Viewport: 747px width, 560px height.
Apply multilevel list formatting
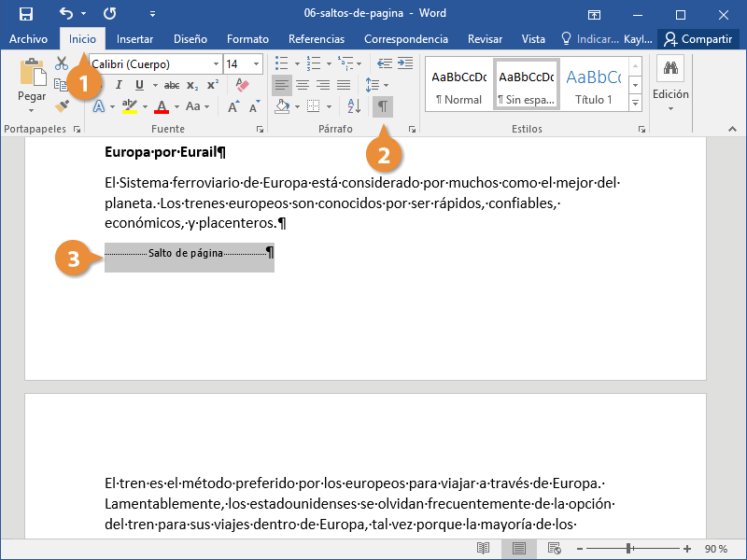(x=345, y=63)
